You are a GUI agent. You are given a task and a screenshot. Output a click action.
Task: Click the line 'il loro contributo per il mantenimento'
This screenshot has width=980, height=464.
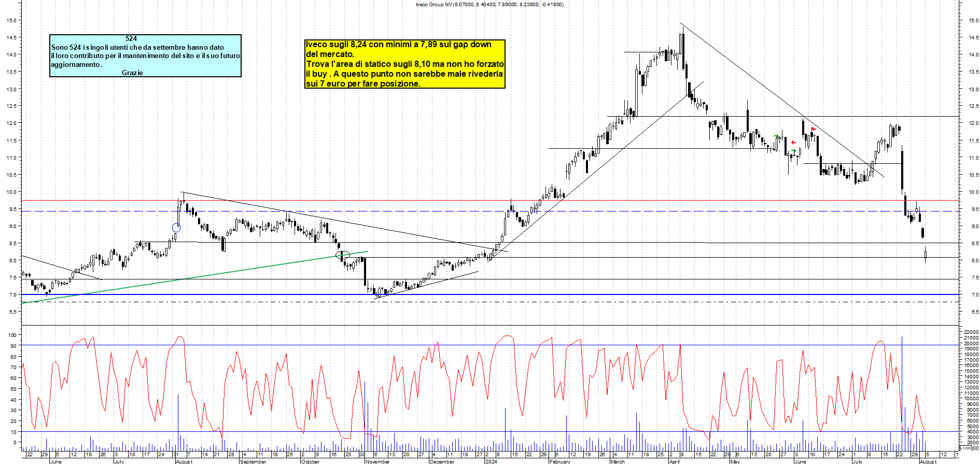(146, 55)
